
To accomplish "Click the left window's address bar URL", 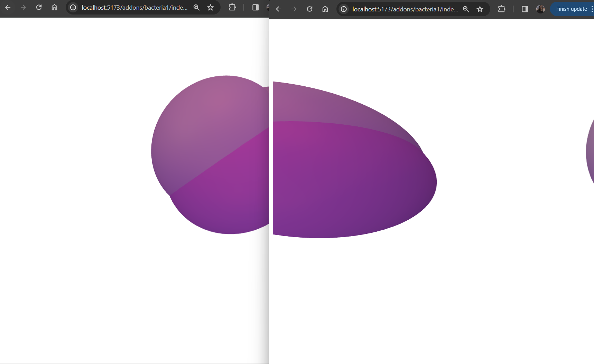I will [134, 7].
